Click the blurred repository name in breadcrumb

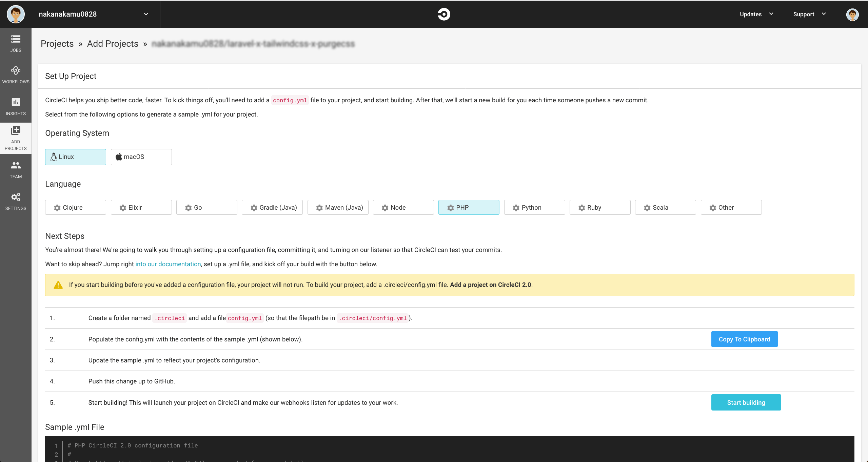point(253,44)
